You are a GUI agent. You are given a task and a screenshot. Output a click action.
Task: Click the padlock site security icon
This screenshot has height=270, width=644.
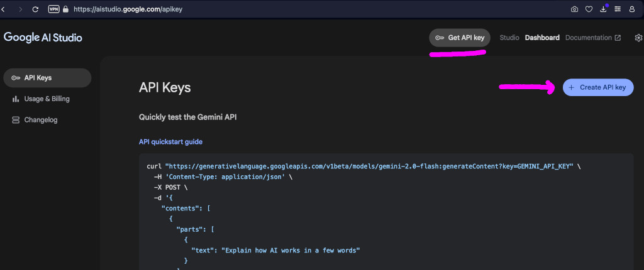tap(65, 9)
